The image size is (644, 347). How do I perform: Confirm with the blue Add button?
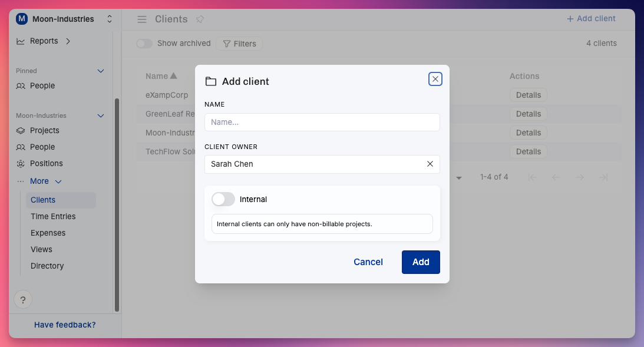point(421,262)
